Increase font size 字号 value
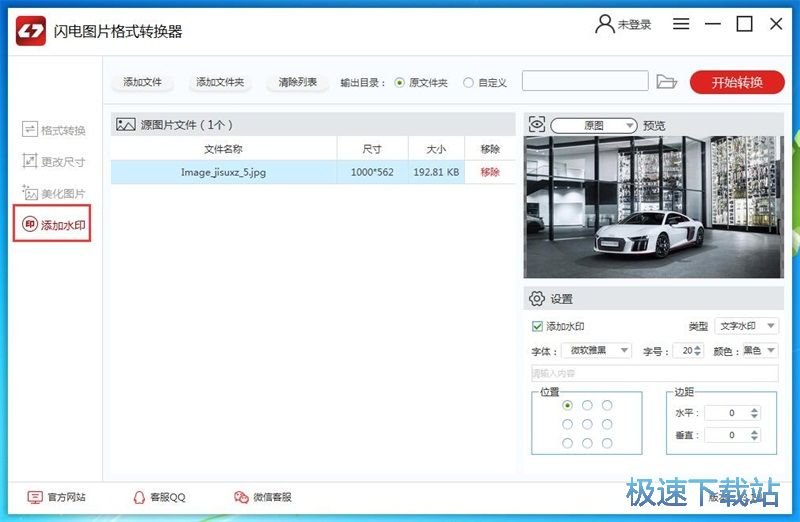 (697, 347)
